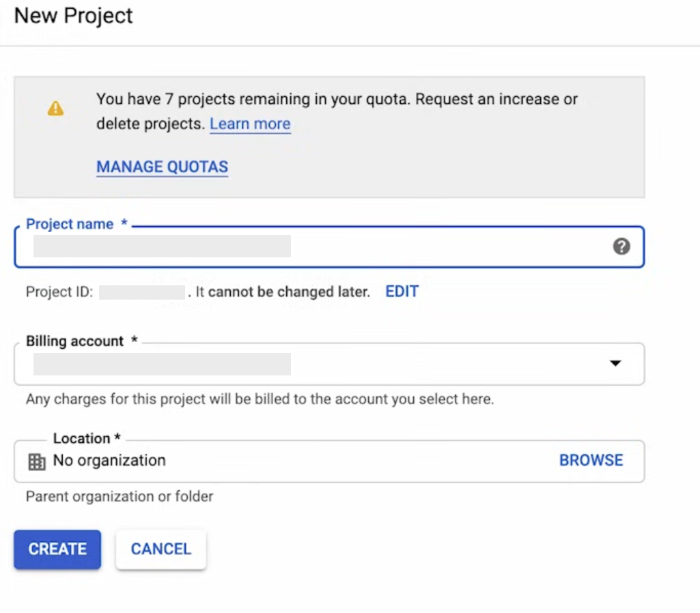The width and height of the screenshot is (700, 613).
Task: Click the "Project name" field label
Action: click(70, 224)
